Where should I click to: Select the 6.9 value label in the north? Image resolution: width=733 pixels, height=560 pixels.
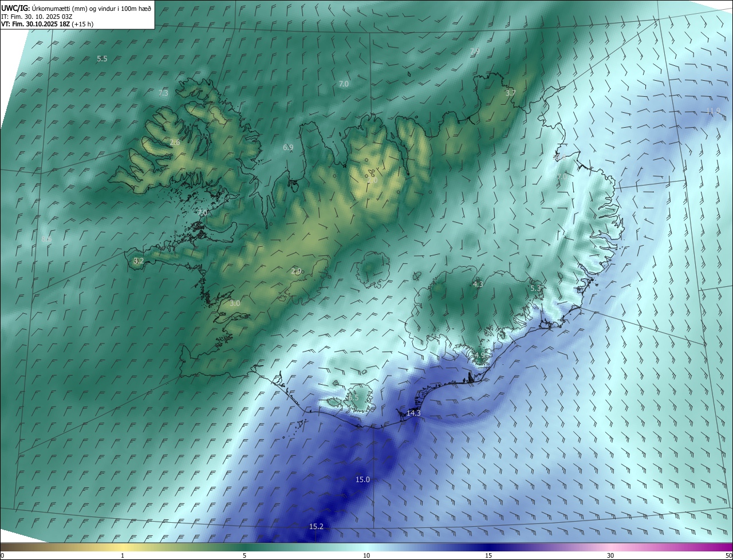click(288, 148)
